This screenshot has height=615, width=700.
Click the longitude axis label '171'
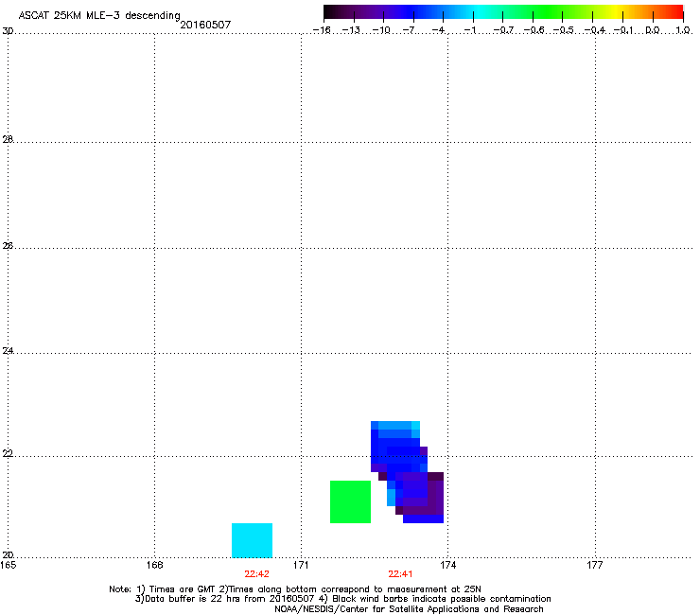point(301,565)
